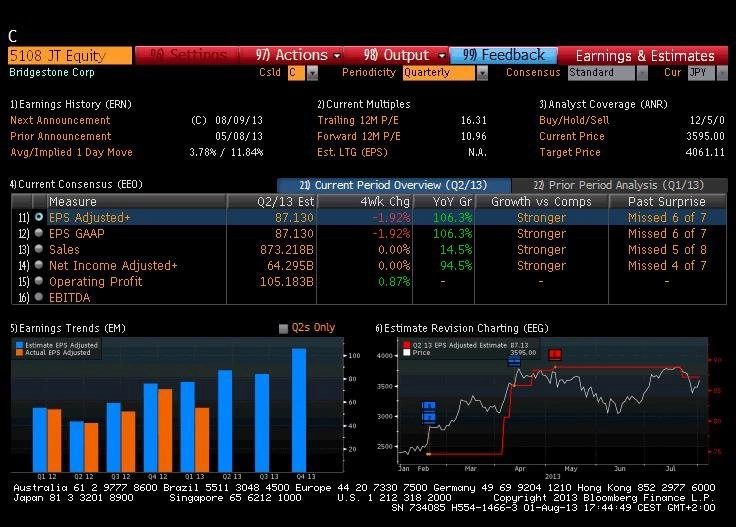Click the blue Estimate EPS Adjusted legend square
The height and width of the screenshot is (527, 736).
tap(19, 345)
